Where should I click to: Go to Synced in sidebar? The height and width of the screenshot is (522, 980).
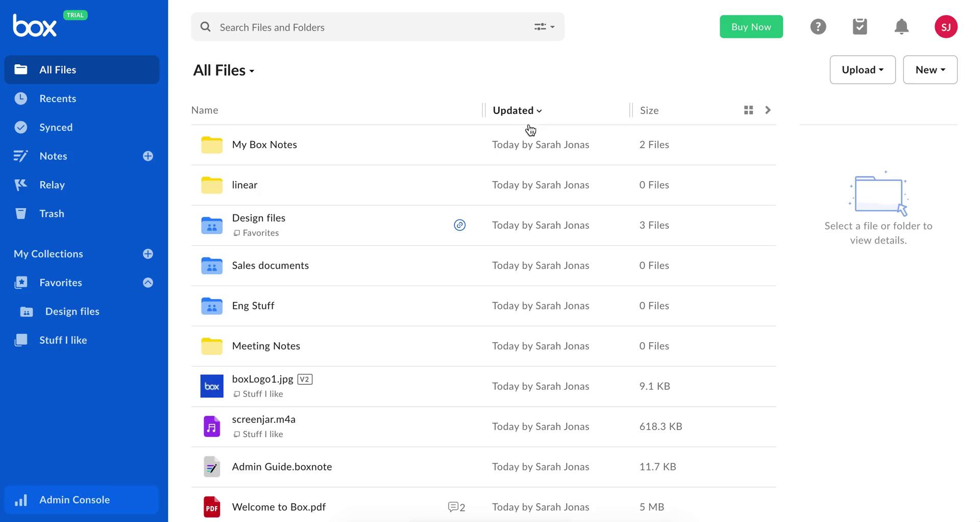(x=56, y=127)
